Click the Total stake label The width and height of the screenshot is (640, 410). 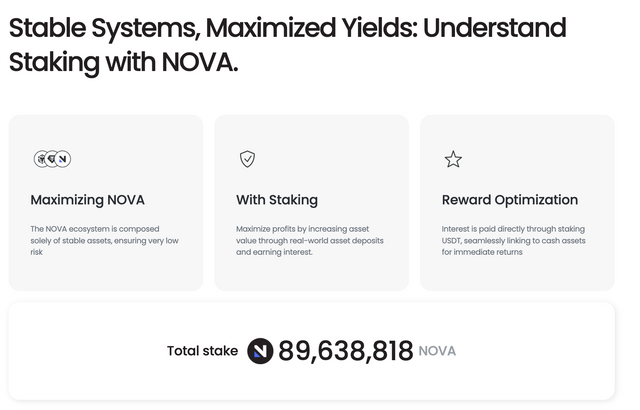pyautogui.click(x=202, y=351)
